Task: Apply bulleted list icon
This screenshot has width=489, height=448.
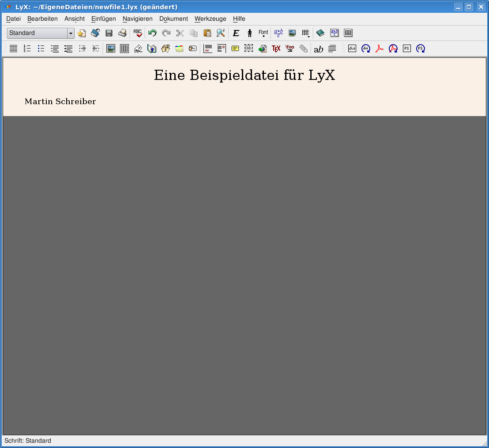Action: point(41,49)
